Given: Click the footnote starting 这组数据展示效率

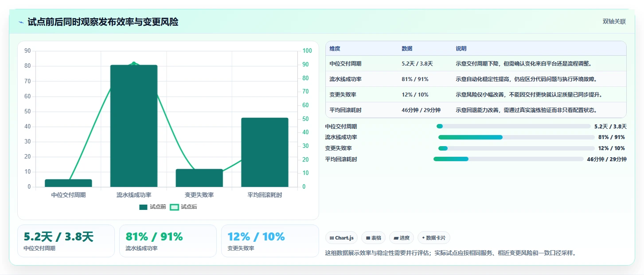Looking at the screenshot, I should pos(450,253).
